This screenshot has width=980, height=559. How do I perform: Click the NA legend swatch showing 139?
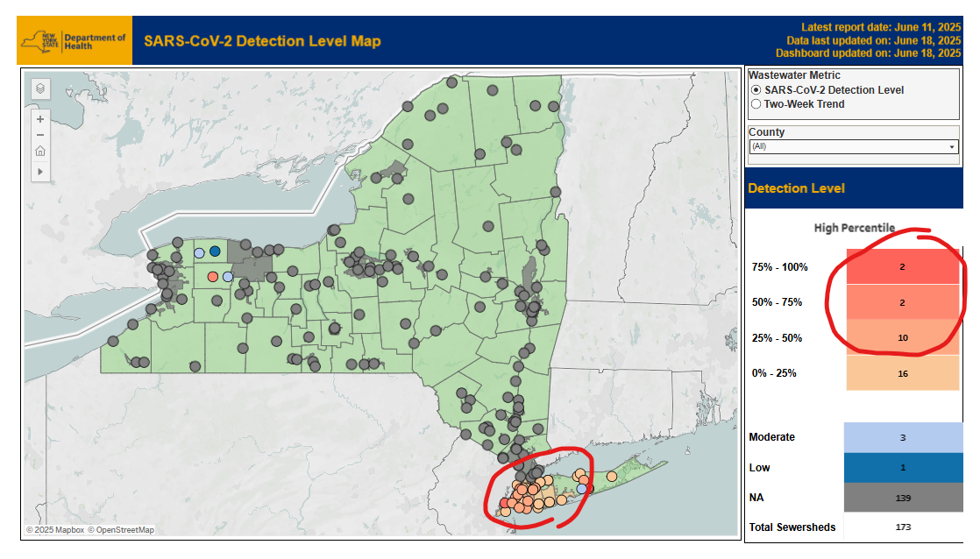903,498
